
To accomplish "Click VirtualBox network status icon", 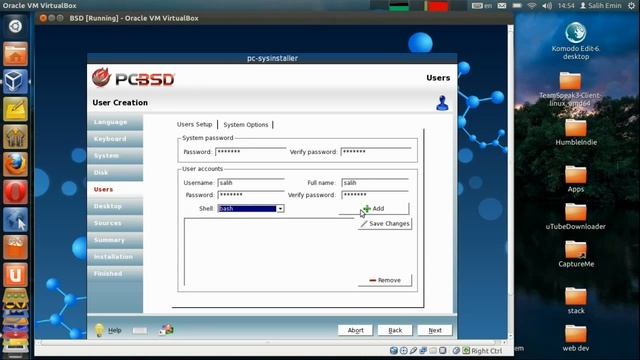I will [x=423, y=351].
